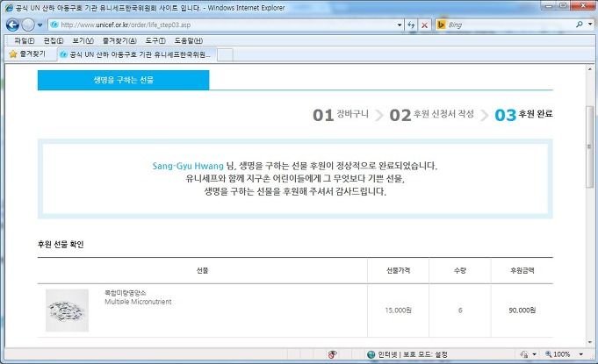The image size is (598, 364).
Task: Click the unicef.or.kr address bar
Action: click(225, 25)
